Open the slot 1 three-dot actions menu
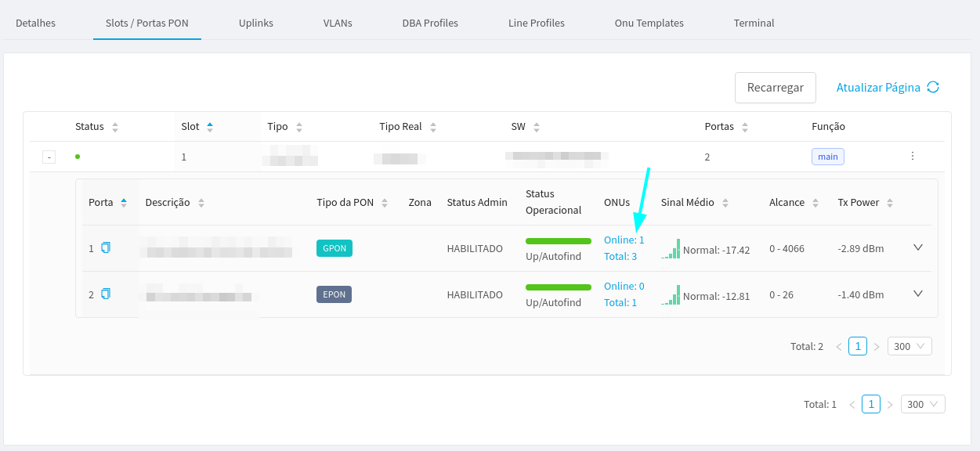This screenshot has width=980, height=451. [x=913, y=157]
